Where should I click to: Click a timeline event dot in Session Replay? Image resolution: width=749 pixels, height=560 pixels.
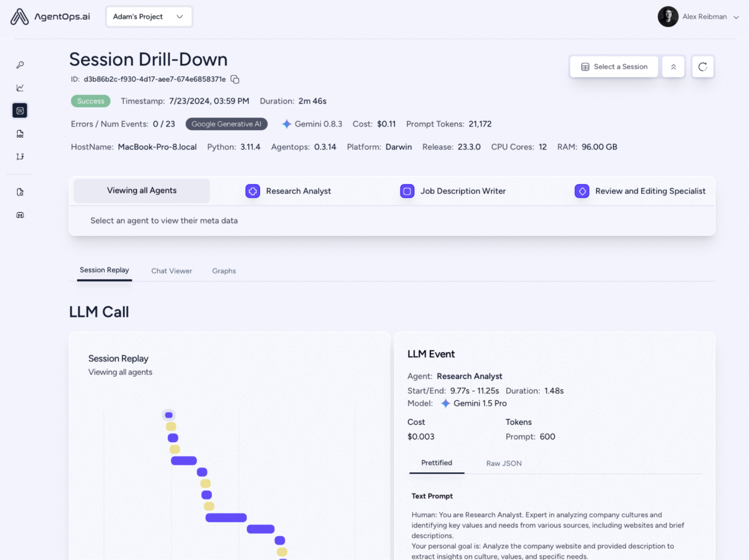tap(169, 415)
